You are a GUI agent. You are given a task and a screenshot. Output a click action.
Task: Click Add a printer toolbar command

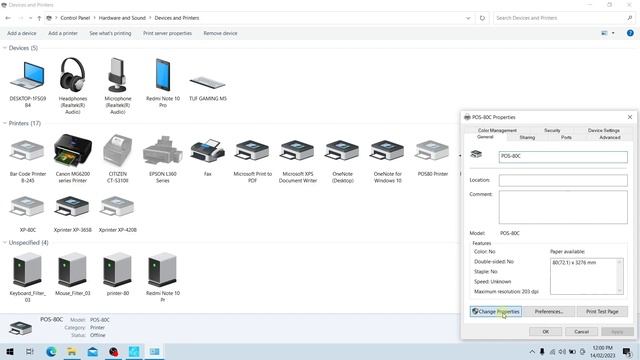pyautogui.click(x=63, y=33)
